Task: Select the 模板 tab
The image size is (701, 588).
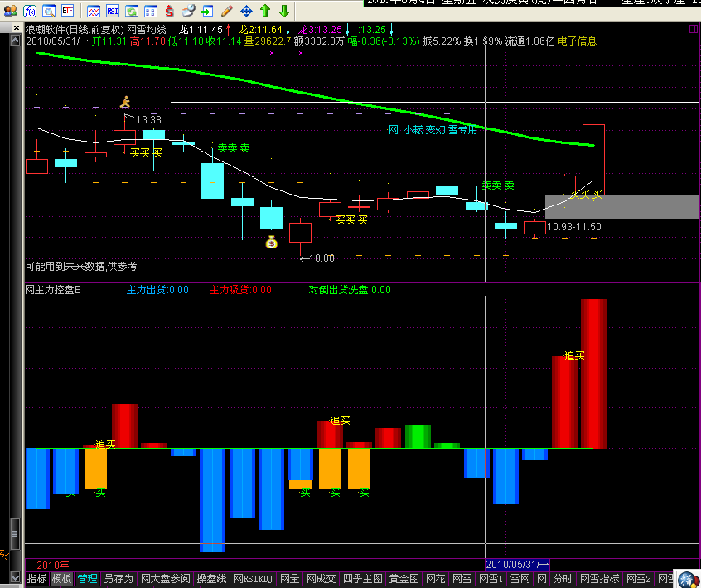Action: point(61,579)
